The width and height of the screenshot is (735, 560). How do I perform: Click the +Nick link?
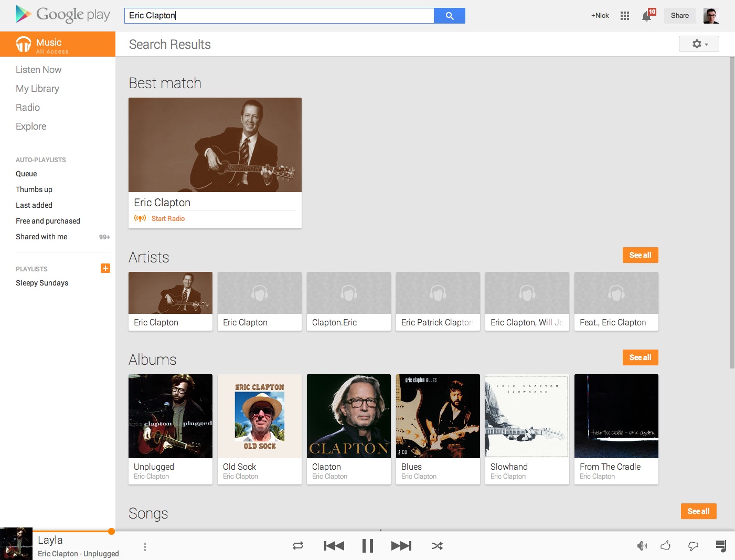(600, 16)
